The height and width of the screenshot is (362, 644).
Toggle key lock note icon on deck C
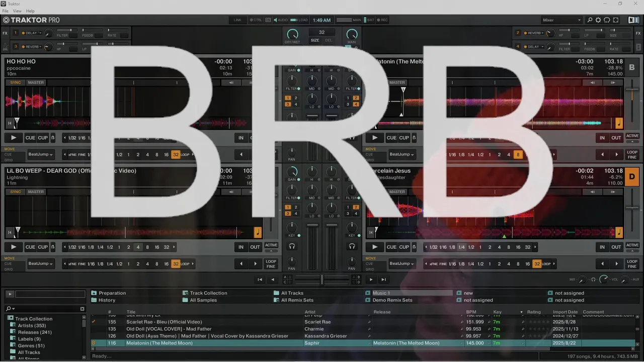[x=258, y=232]
